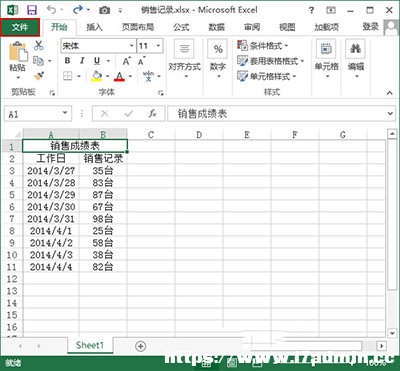Apply red font color A
This screenshot has height=371, width=400.
[119, 76]
